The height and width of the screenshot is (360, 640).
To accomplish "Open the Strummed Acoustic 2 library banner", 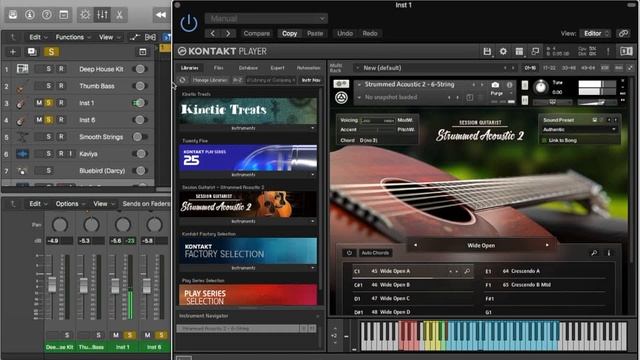I will (x=247, y=204).
